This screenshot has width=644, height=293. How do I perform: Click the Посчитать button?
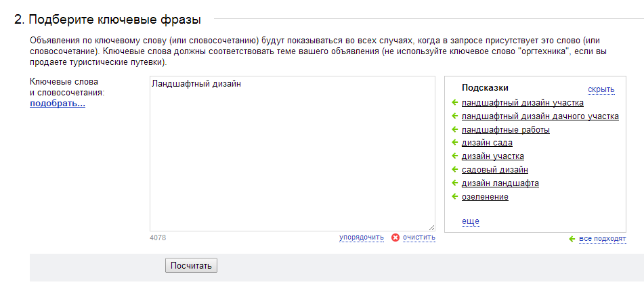coord(191,265)
